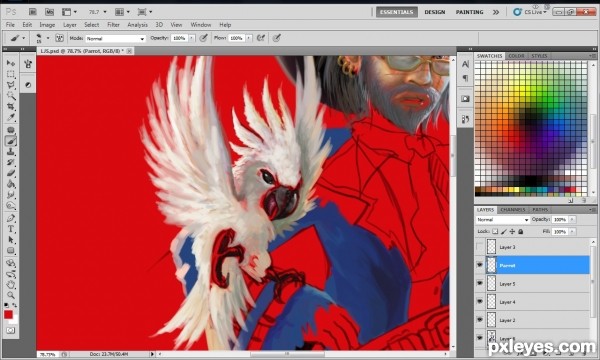Open layer Fill dropdown arrow
This screenshot has width=600, height=360.
572,232
